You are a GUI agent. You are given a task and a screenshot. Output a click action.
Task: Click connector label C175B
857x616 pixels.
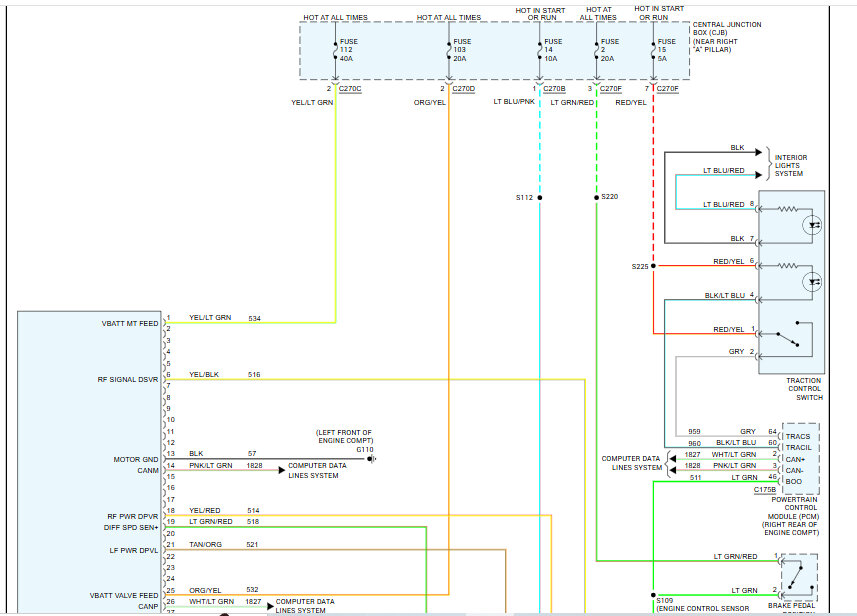click(765, 490)
